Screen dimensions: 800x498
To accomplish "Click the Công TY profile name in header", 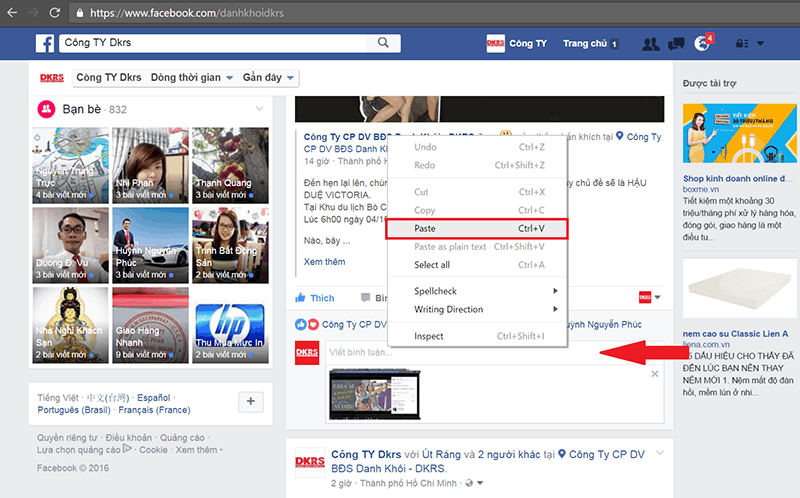I will [x=528, y=43].
